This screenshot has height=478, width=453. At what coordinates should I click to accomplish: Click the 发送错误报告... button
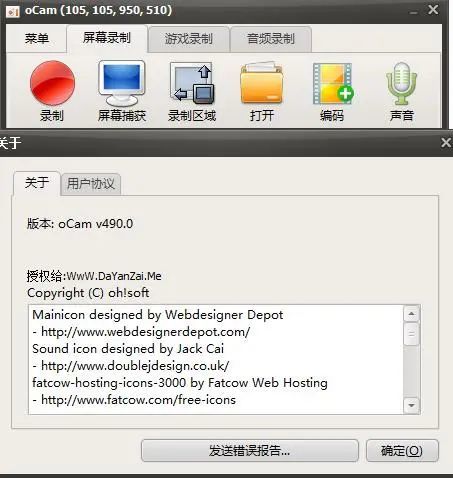tap(250, 451)
